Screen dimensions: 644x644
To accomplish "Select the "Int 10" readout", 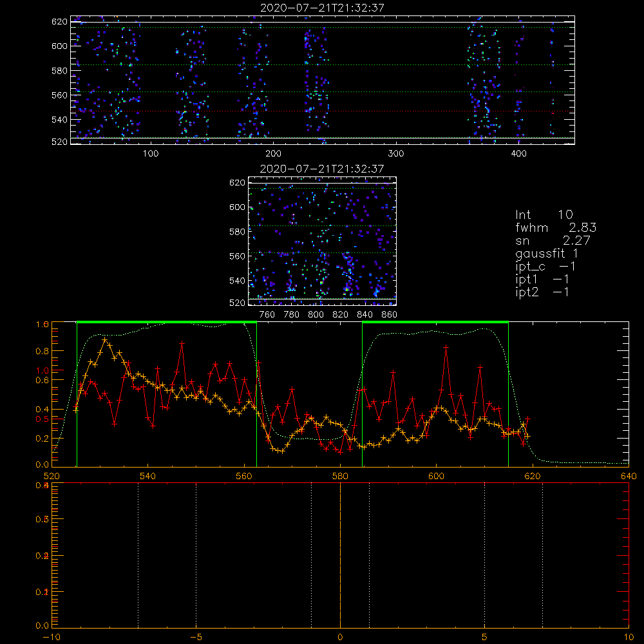I will 544,214.
